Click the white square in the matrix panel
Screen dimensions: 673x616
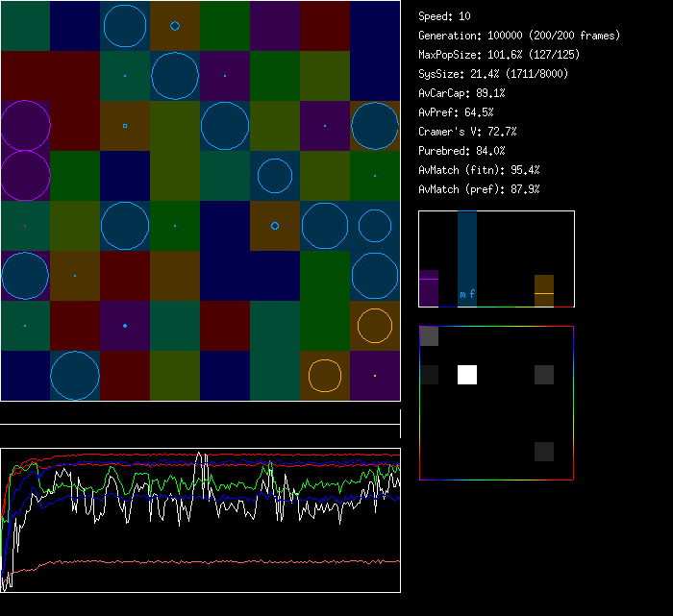pos(466,375)
